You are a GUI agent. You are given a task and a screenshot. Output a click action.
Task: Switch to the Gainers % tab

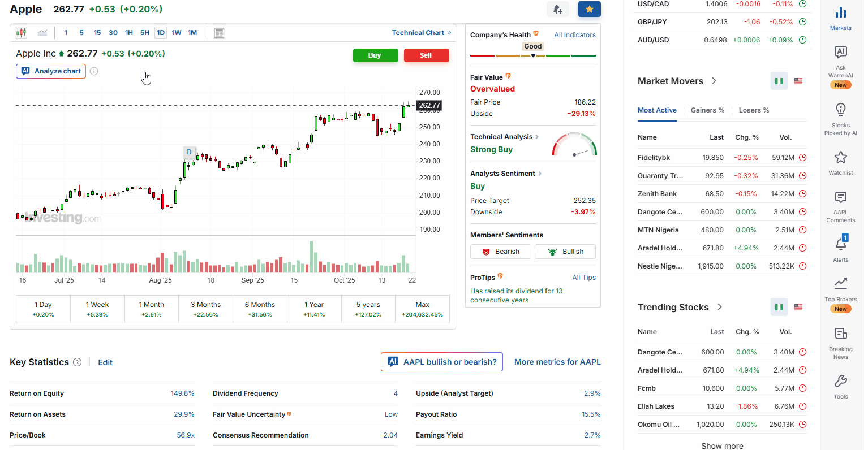pos(707,110)
